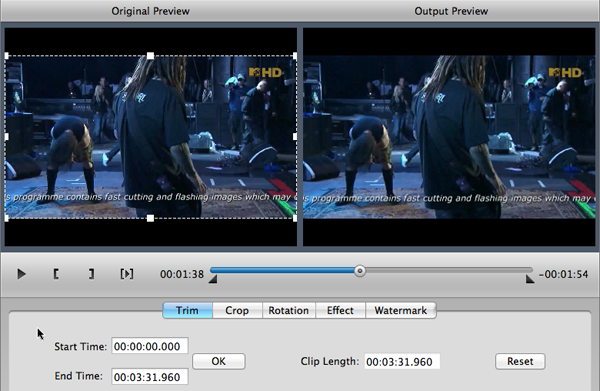Click the top-left crop corner handle
The height and width of the screenshot is (391, 600).
pos(7,56)
